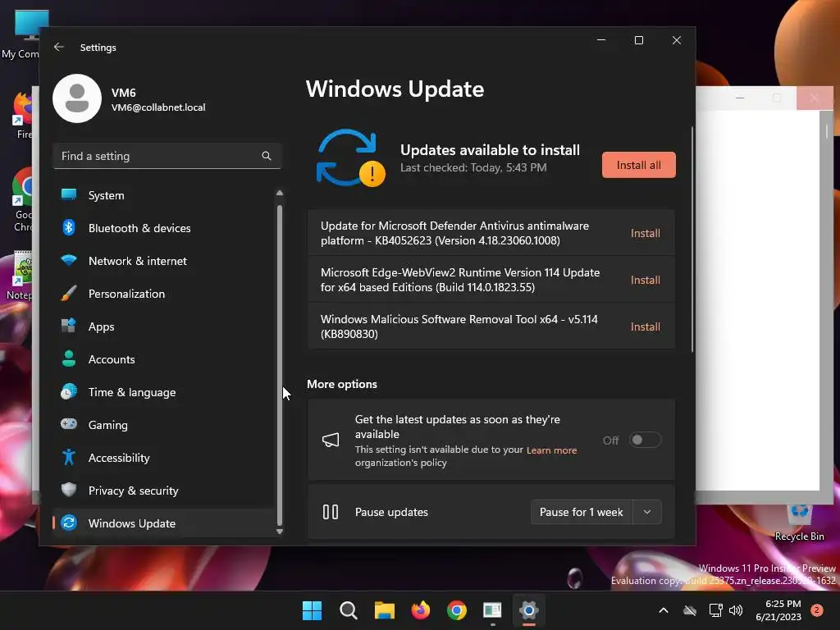This screenshot has height=630, width=840.
Task: Open File Explorer from the taskbar
Action: pos(384,610)
